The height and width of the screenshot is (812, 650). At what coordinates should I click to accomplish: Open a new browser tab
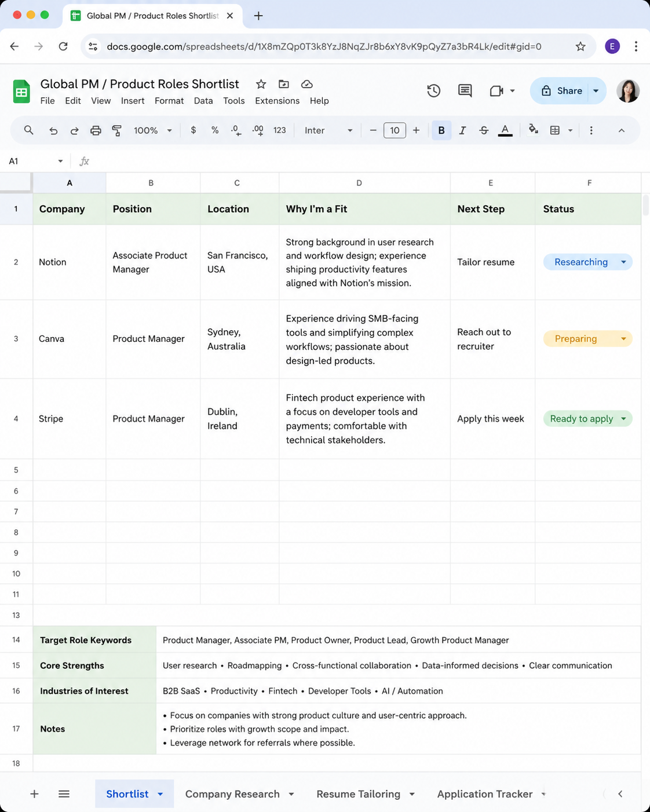click(x=258, y=16)
